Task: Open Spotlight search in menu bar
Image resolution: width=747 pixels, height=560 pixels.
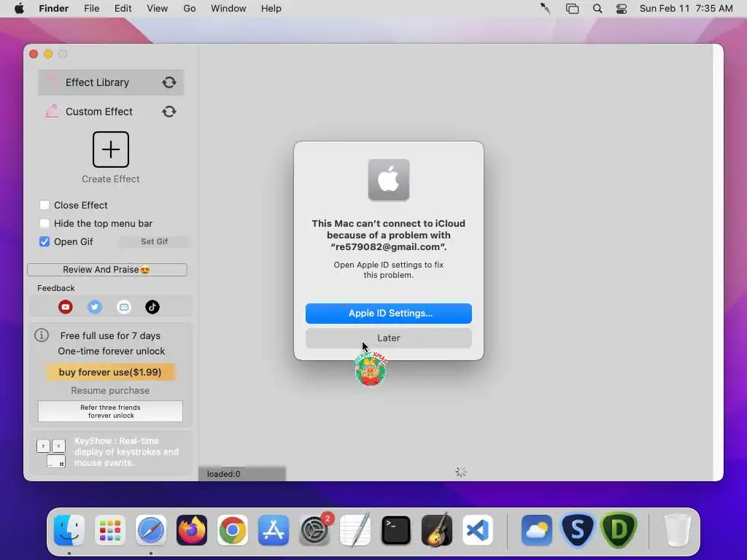Action: (x=597, y=9)
